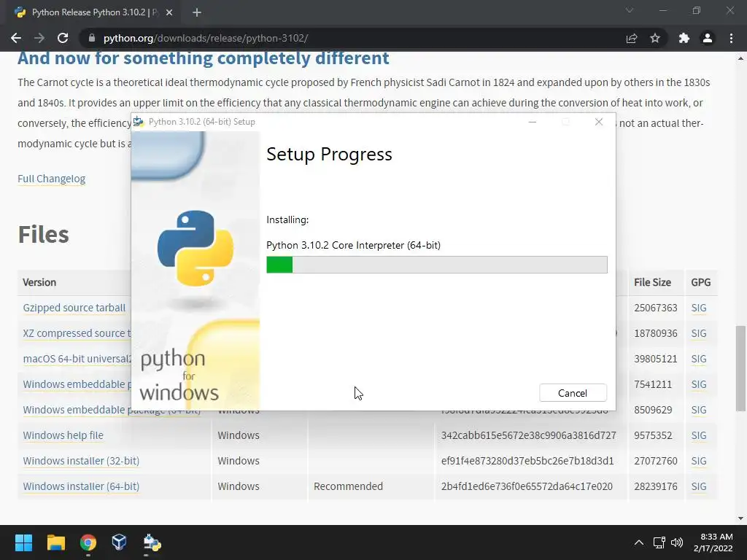Minimize the Python 3.10.2 Setup dialog

tap(533, 122)
